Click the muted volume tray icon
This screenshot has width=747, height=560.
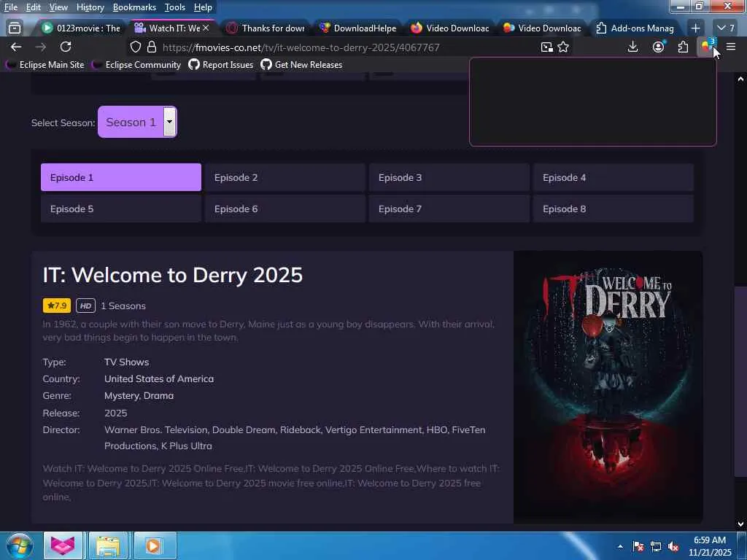pos(673,546)
